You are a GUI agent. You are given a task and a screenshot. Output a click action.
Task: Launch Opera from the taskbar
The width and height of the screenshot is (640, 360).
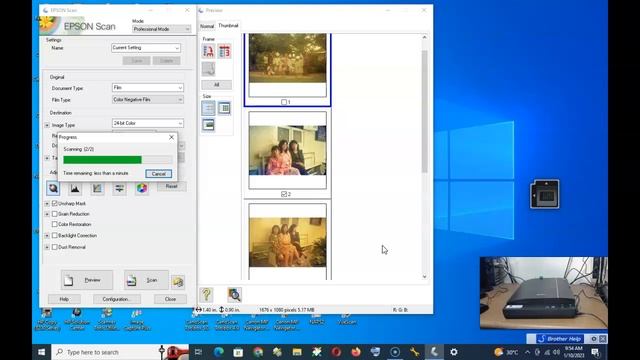point(336,352)
